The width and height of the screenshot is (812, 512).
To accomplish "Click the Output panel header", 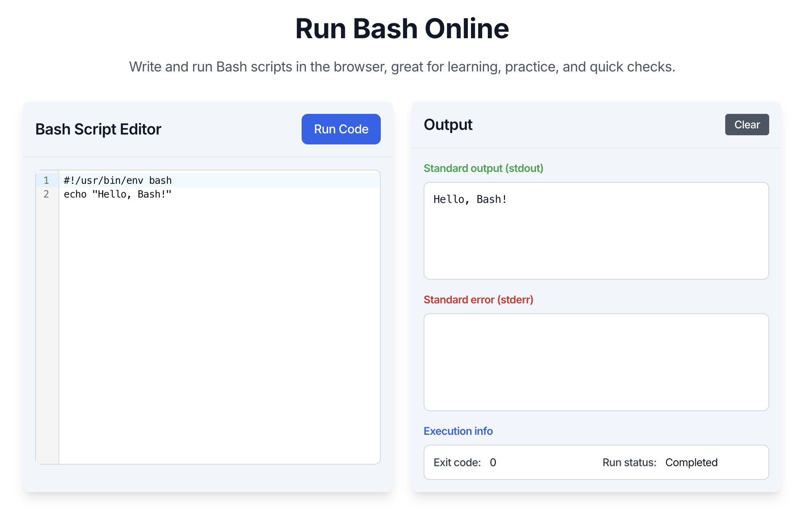I will 448,124.
